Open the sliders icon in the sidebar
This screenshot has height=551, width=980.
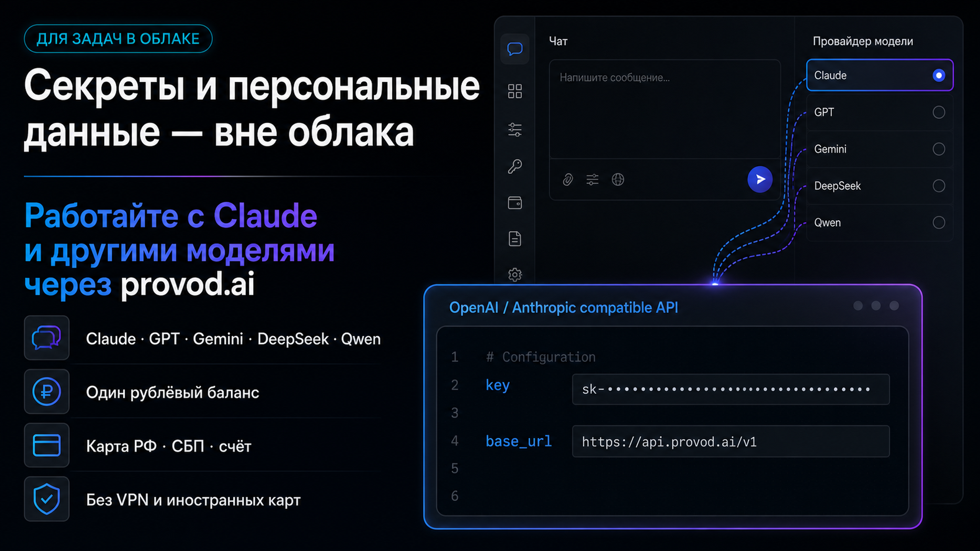[x=514, y=130]
